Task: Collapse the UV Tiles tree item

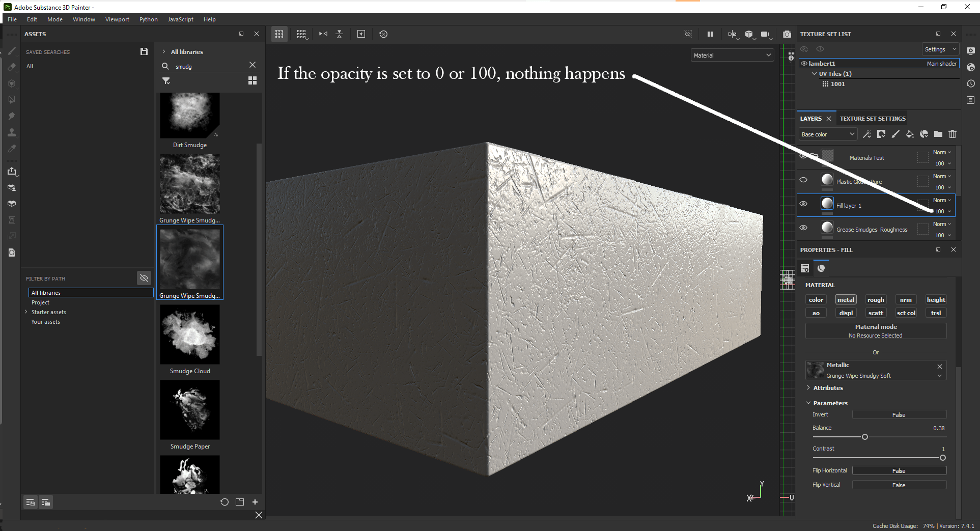Action: click(x=815, y=73)
